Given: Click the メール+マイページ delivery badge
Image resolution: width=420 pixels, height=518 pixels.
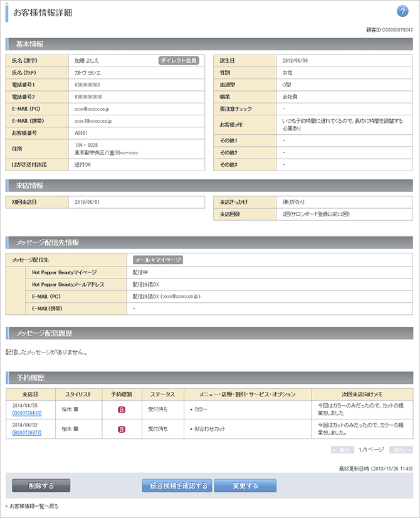Looking at the screenshot, I should 157,260.
